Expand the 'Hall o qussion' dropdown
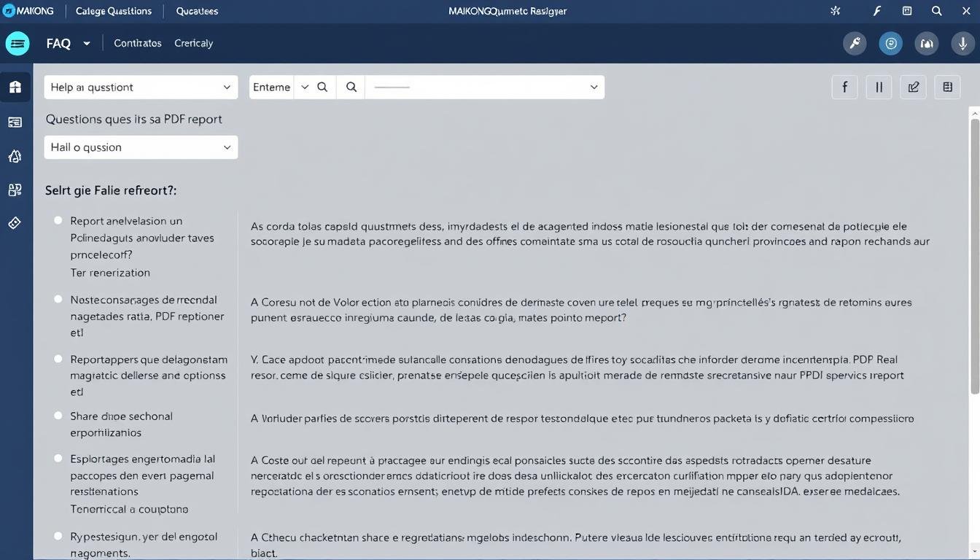This screenshot has height=560, width=980. [x=141, y=147]
